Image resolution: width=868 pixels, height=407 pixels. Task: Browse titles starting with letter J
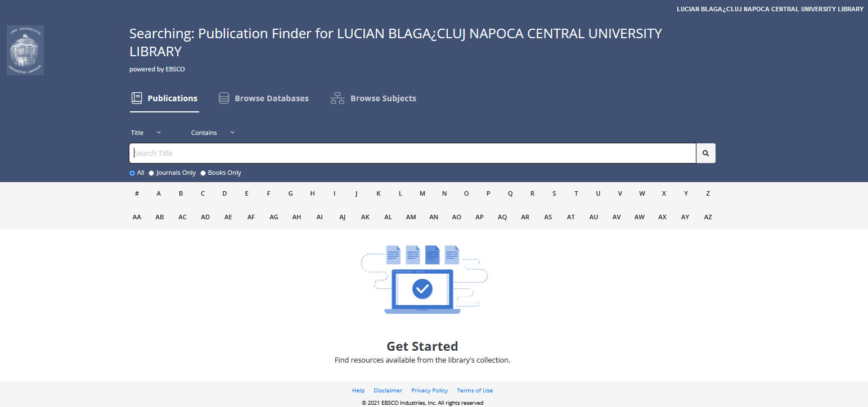[356, 193]
